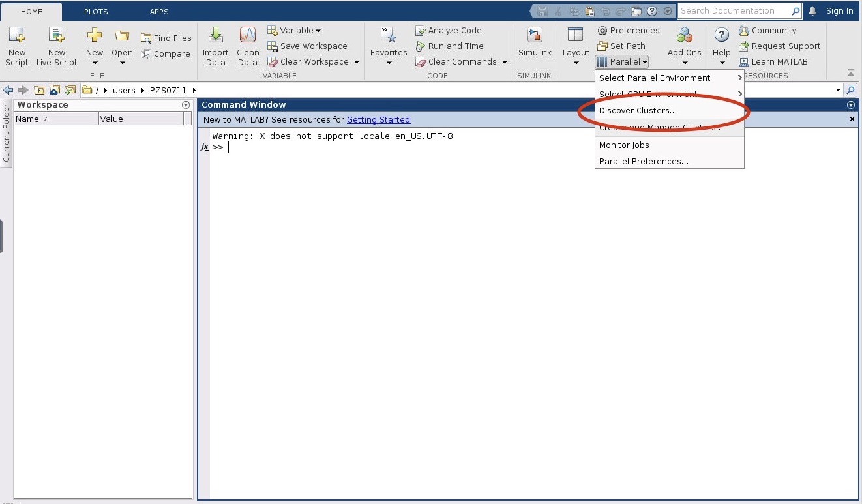Viewport: 862px width, 504px height.
Task: Go back with the blue left arrow
Action: click(x=8, y=90)
